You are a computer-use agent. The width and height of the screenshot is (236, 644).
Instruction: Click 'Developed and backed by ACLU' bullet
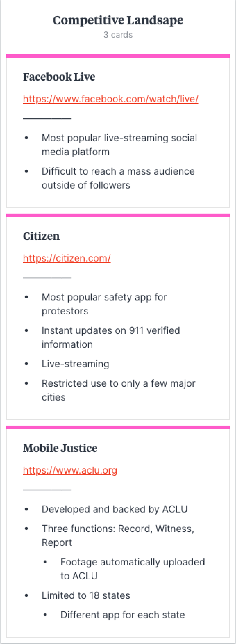115,509
